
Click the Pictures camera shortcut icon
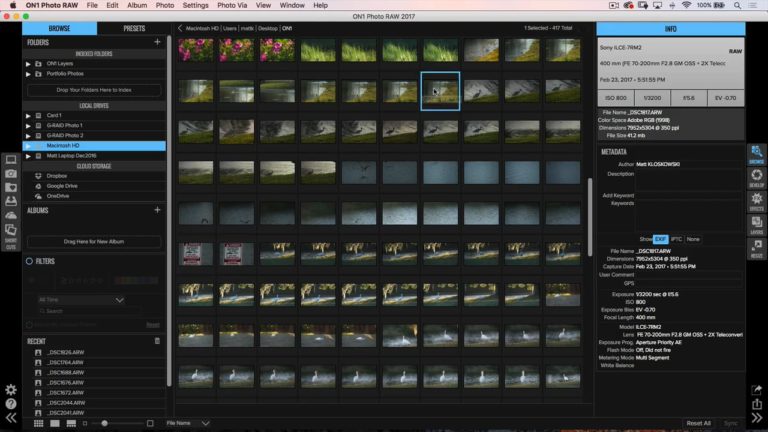click(x=11, y=174)
